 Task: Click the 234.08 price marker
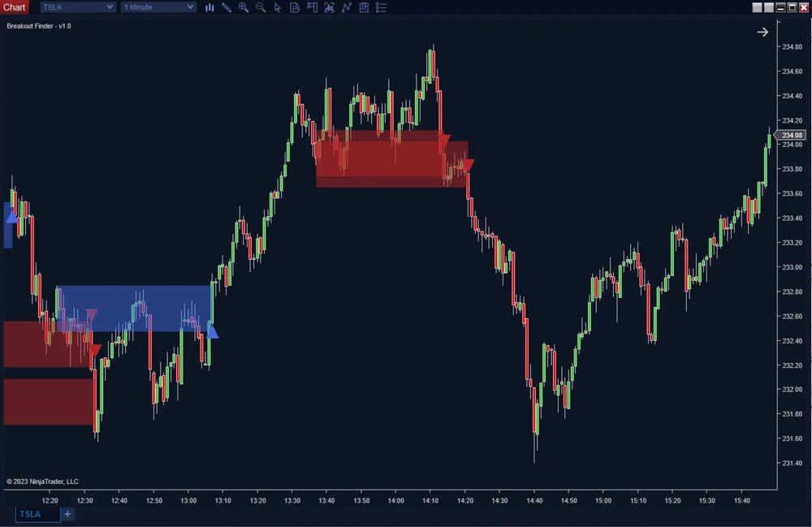pos(790,135)
